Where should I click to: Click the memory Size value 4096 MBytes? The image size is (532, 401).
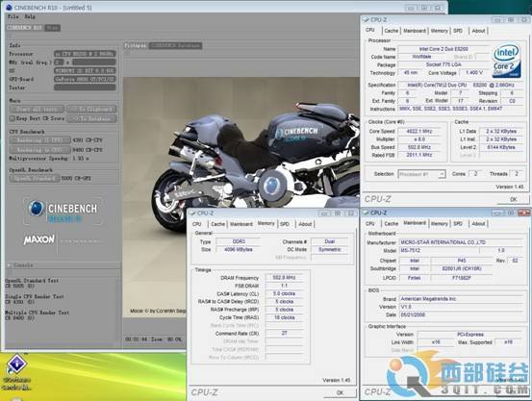pyautogui.click(x=239, y=249)
